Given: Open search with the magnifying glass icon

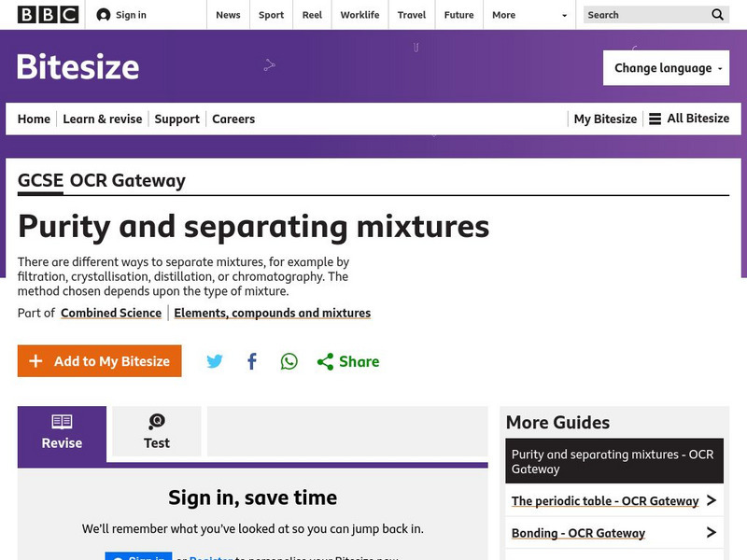Looking at the screenshot, I should [x=717, y=15].
